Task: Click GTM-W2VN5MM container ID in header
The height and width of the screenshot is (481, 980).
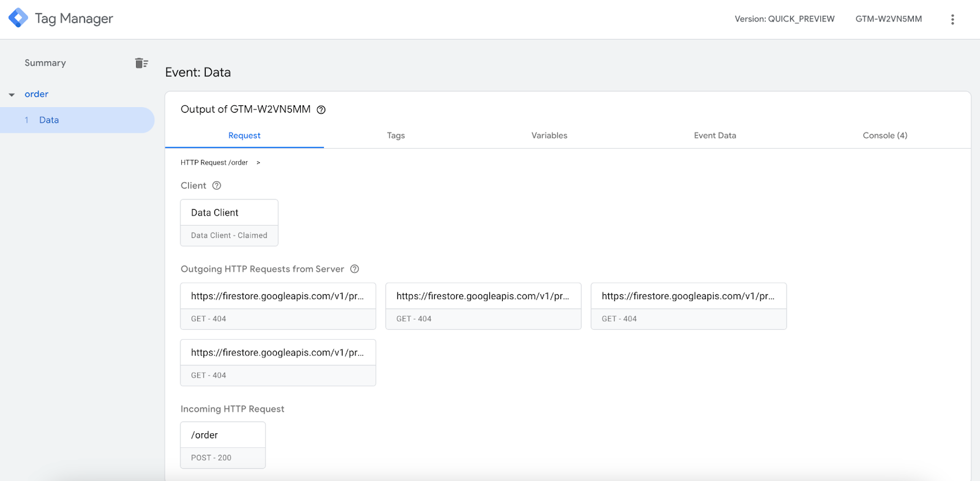Action: pyautogui.click(x=889, y=19)
